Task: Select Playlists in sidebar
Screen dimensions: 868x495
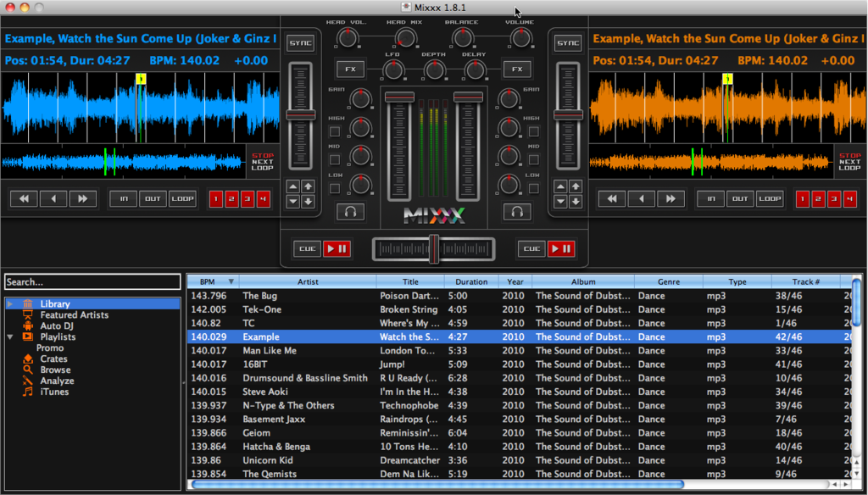Action: tap(58, 336)
